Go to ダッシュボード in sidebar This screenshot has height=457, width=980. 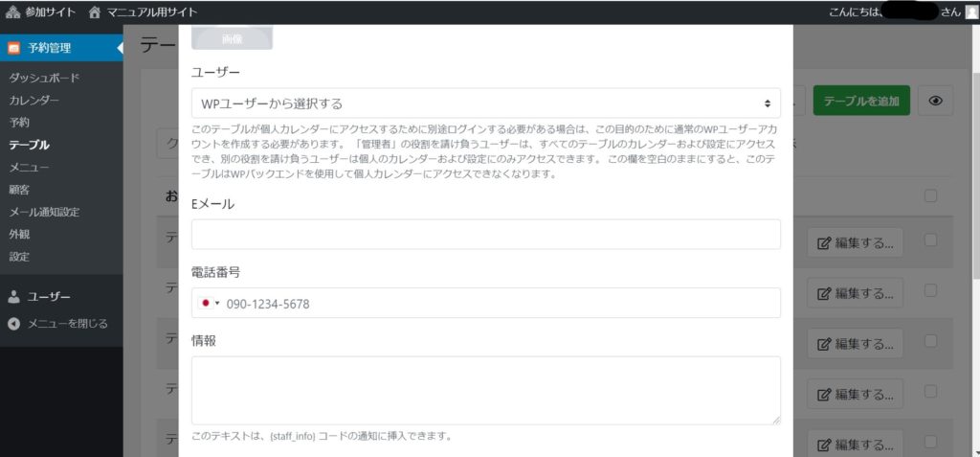(44, 79)
